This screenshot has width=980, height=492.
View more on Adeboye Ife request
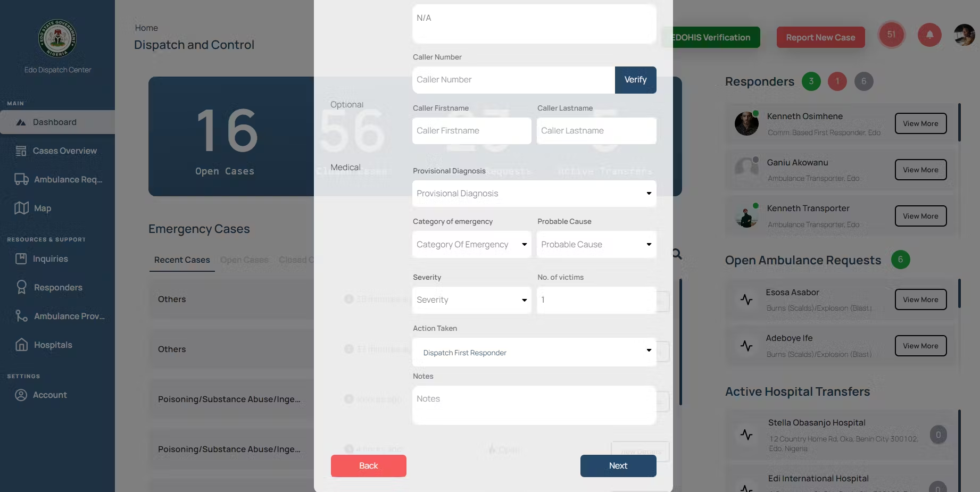tap(921, 346)
